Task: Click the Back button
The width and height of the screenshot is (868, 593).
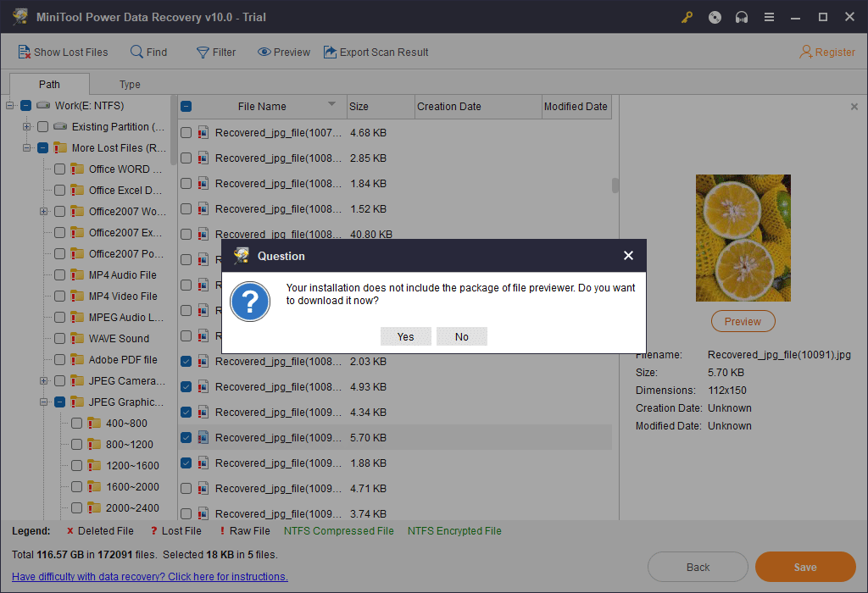Action: [698, 567]
